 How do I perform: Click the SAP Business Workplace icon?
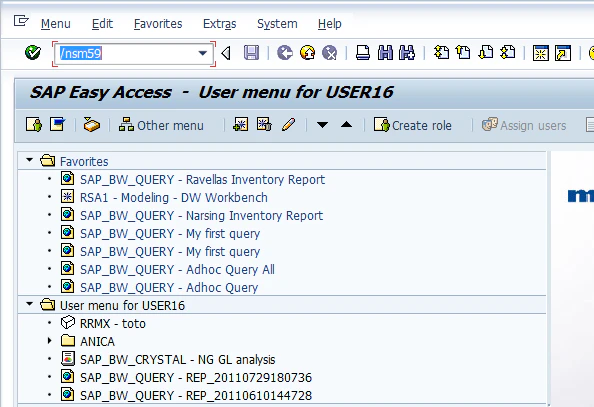[92, 124]
